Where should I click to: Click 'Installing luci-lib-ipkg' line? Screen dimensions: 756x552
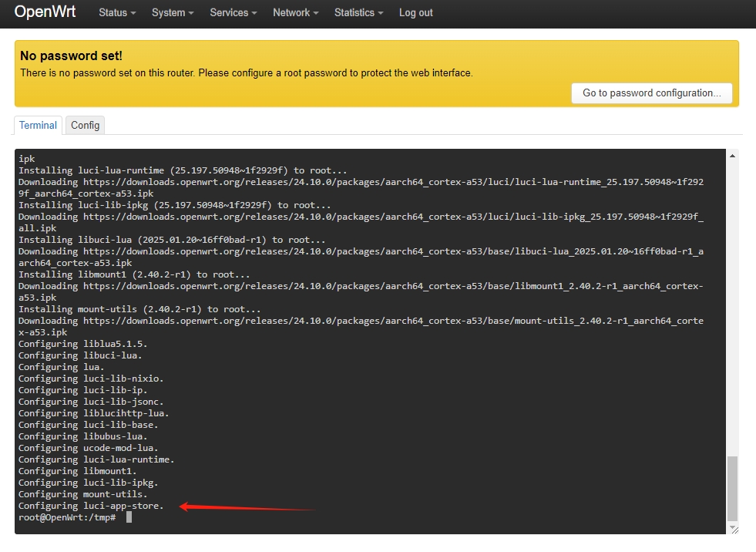174,204
